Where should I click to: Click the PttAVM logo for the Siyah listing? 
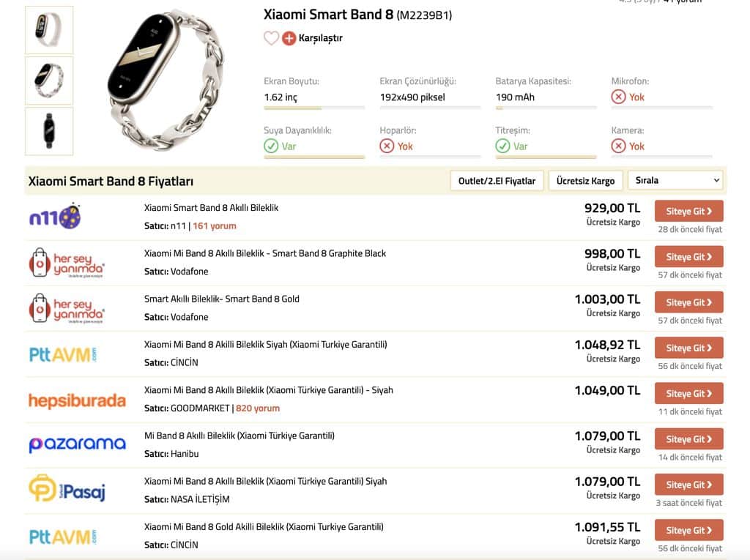(63, 354)
